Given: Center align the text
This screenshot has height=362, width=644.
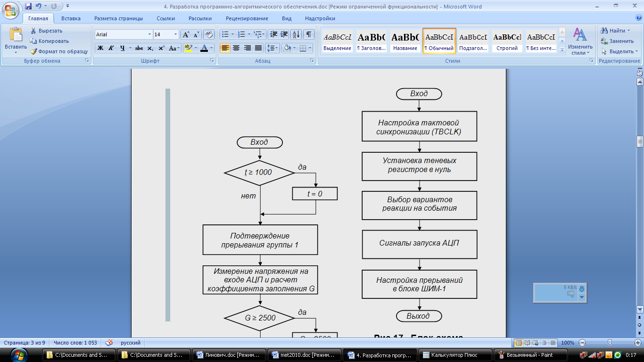Looking at the screenshot, I should [x=236, y=48].
